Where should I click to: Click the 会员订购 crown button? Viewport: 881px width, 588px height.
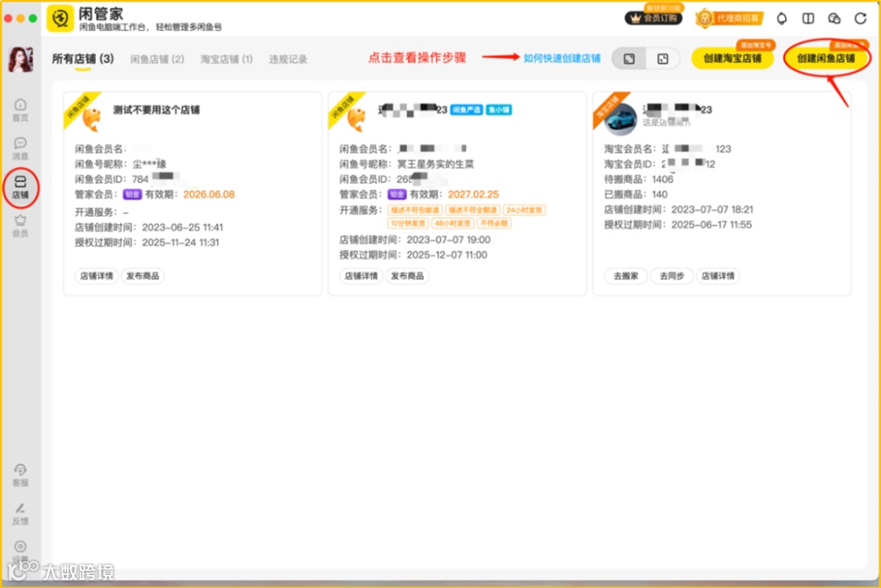[653, 18]
